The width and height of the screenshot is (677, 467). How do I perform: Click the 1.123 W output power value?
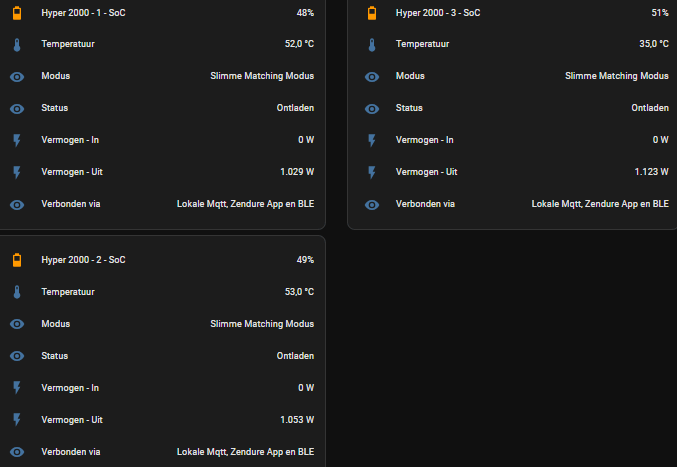(652, 172)
